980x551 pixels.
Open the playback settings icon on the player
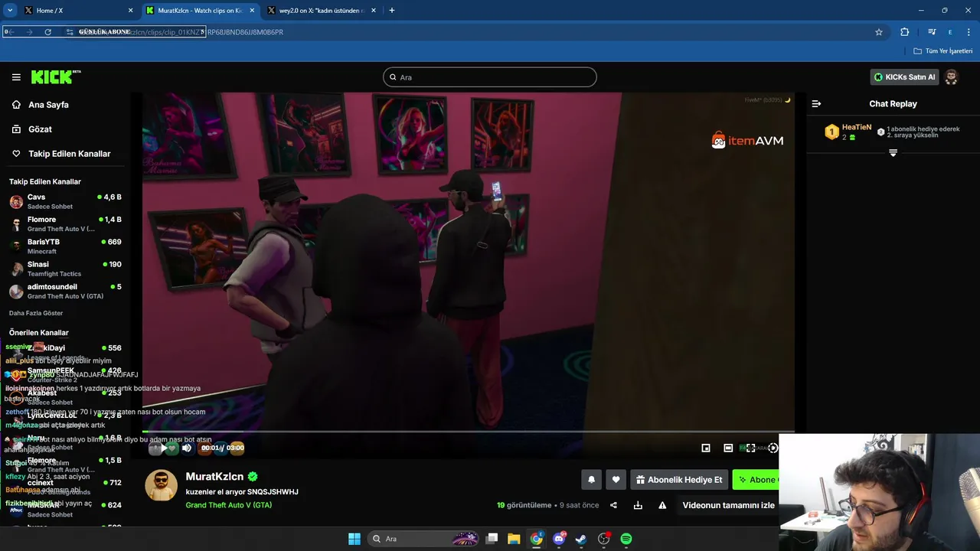(773, 448)
